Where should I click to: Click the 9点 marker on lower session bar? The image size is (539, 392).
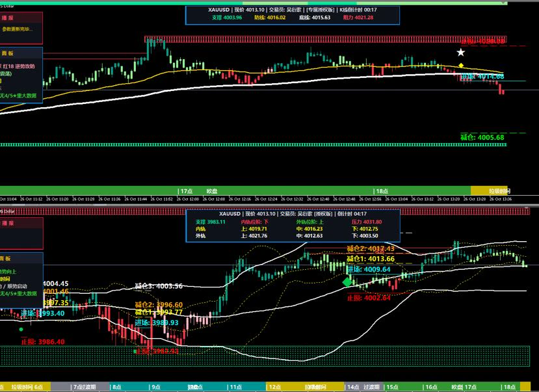[x=155, y=387]
